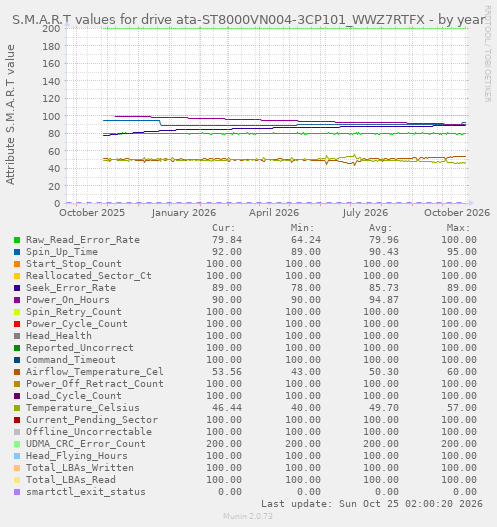The width and height of the screenshot is (497, 527).
Task: Click the light green UDMA_CRC_Error_Count swatch
Action: pos(17,444)
